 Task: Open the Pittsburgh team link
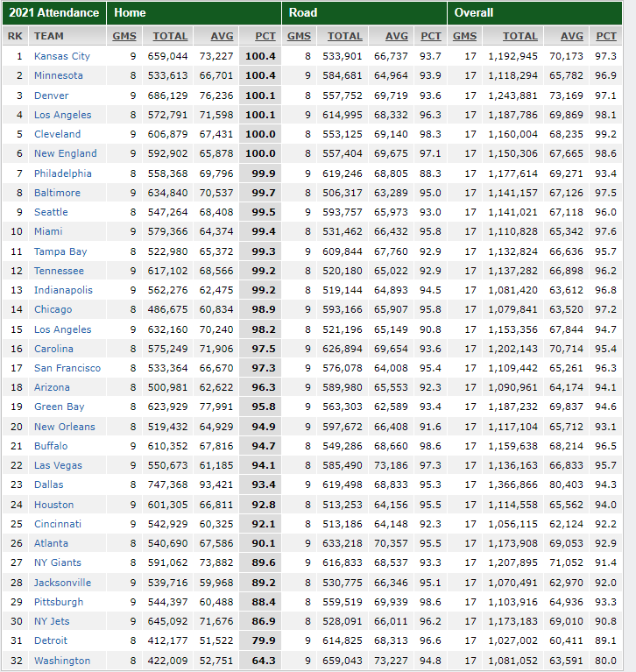tap(59, 602)
